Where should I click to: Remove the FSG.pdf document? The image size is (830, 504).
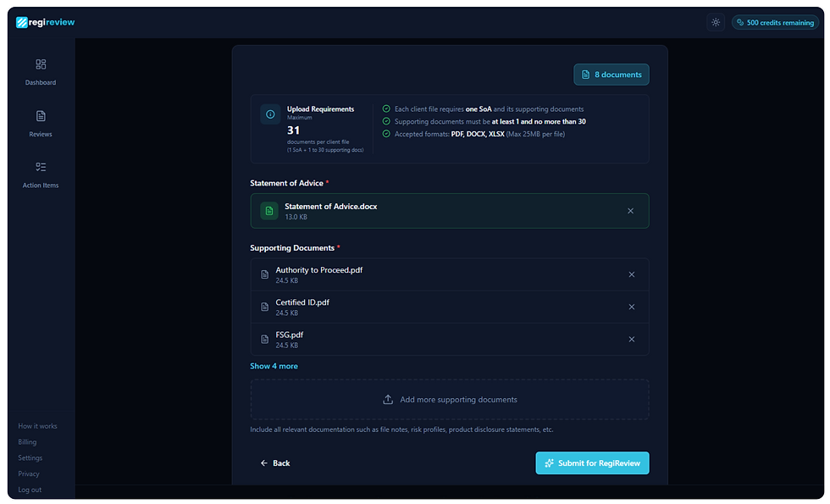(632, 340)
